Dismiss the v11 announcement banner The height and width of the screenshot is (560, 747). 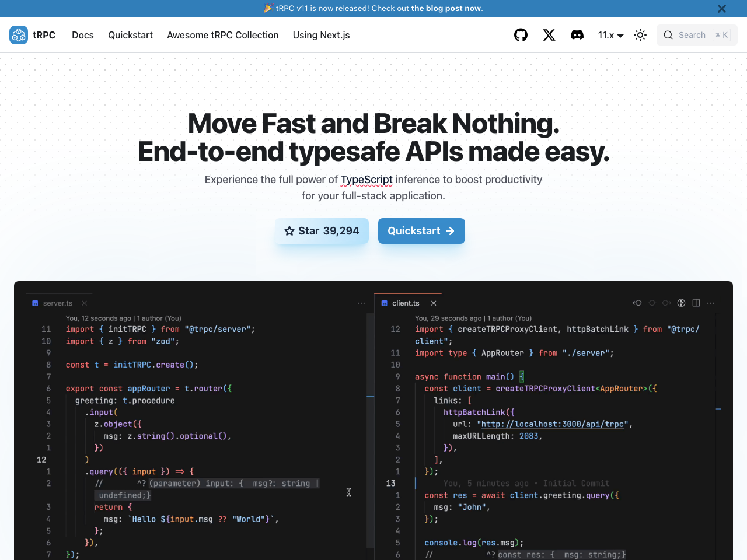[x=722, y=9]
